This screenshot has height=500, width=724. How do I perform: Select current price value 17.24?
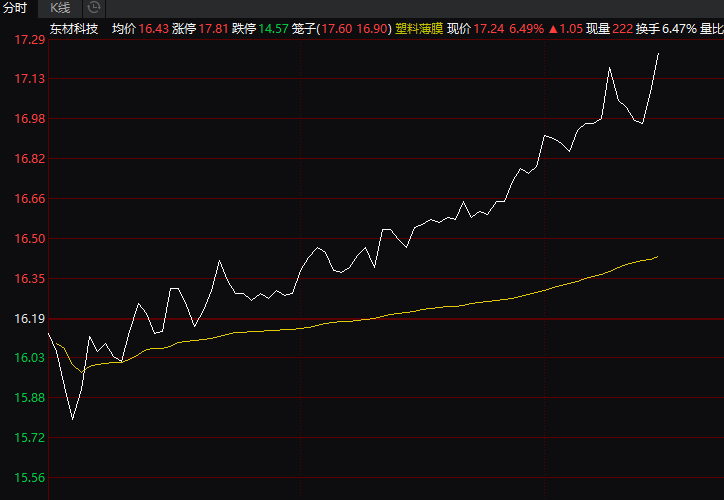click(489, 29)
